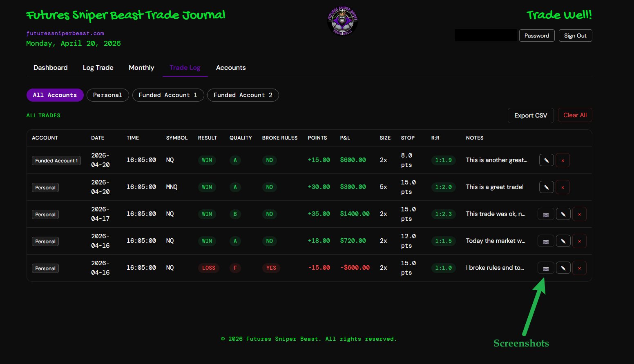Switch filter to Funded Account 1
The image size is (634, 364).
[x=168, y=95]
